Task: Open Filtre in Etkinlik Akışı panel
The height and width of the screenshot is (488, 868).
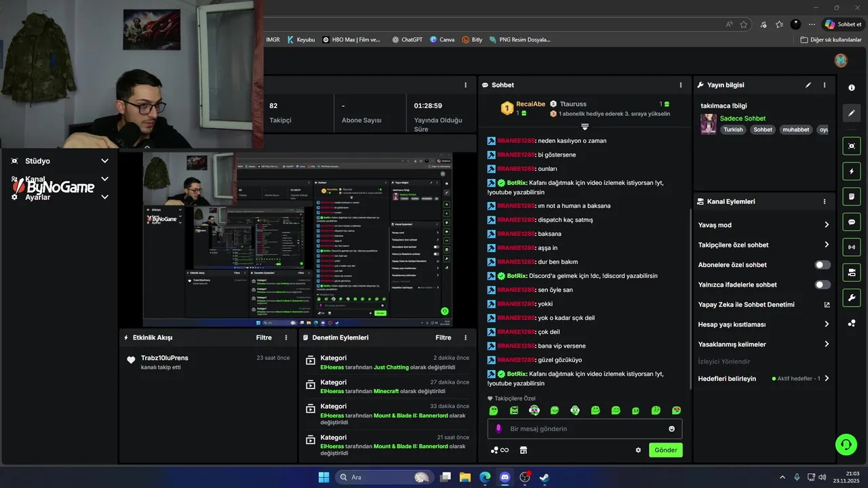Action: point(264,338)
